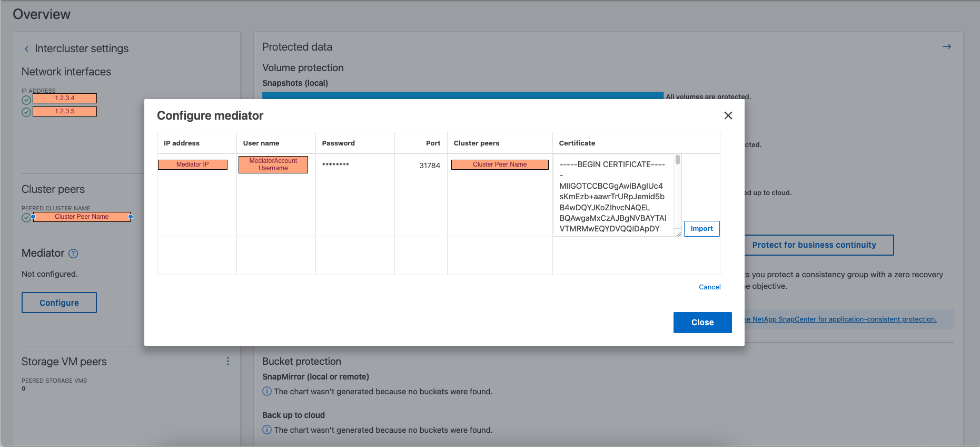Open the Mediator help question mark icon
Viewport: 980px width, 447px height.
(x=74, y=254)
